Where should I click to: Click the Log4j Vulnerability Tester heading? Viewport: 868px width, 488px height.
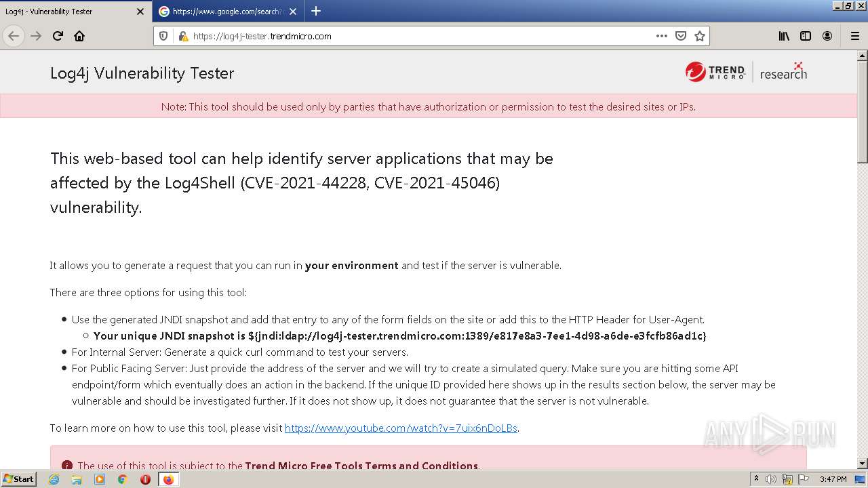[142, 73]
